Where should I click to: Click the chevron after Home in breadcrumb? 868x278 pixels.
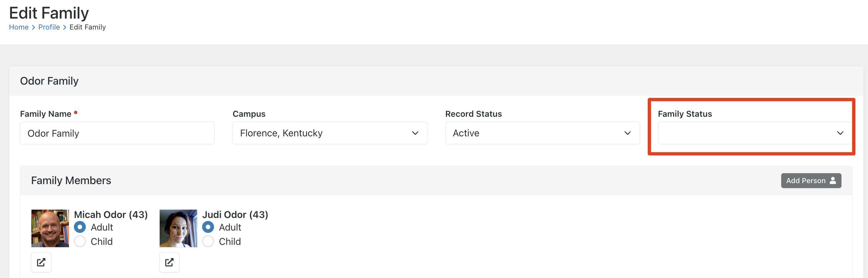point(33,27)
